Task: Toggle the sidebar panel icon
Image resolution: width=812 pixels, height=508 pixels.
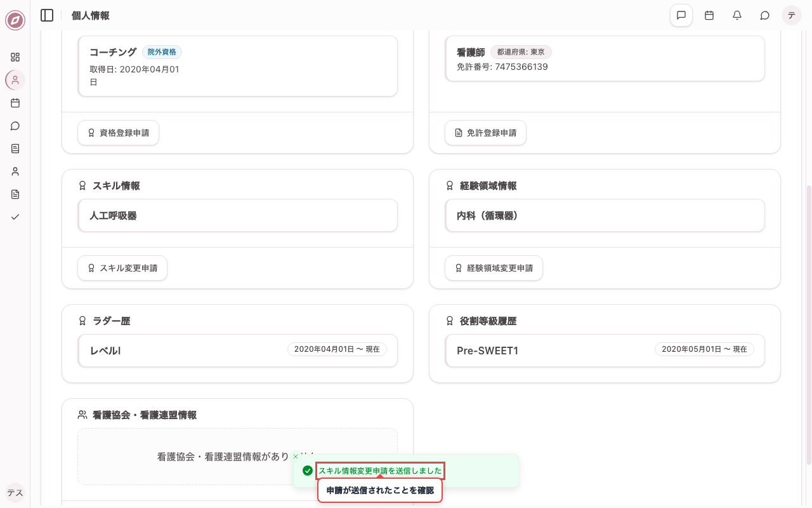Action: [x=47, y=15]
